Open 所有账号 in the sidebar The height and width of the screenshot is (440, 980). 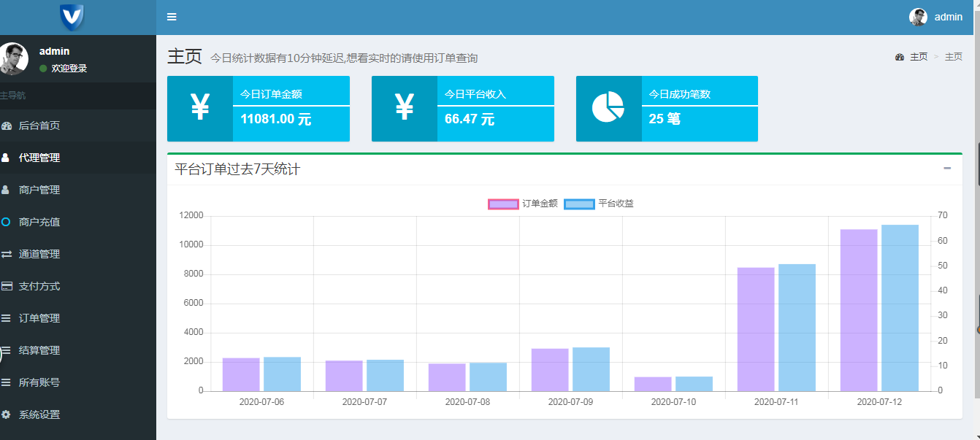(39, 382)
